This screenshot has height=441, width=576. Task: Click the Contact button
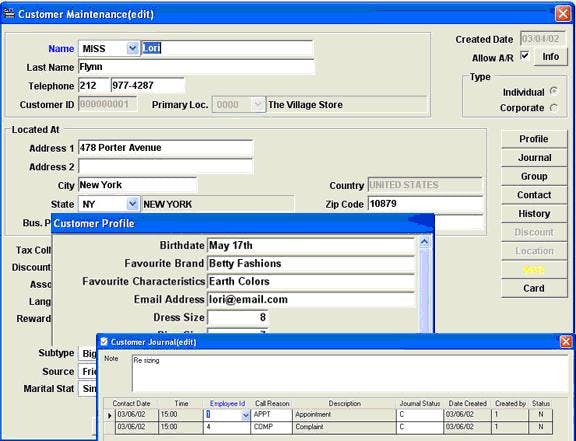coord(534,195)
